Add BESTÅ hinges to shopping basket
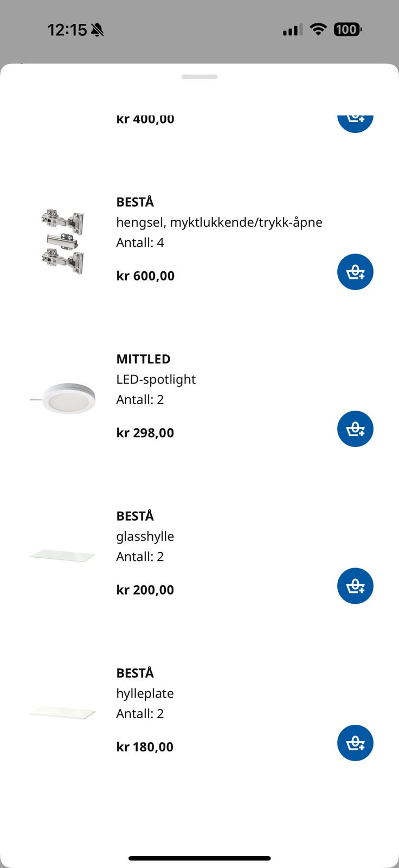Image resolution: width=399 pixels, height=868 pixels. pos(355,272)
